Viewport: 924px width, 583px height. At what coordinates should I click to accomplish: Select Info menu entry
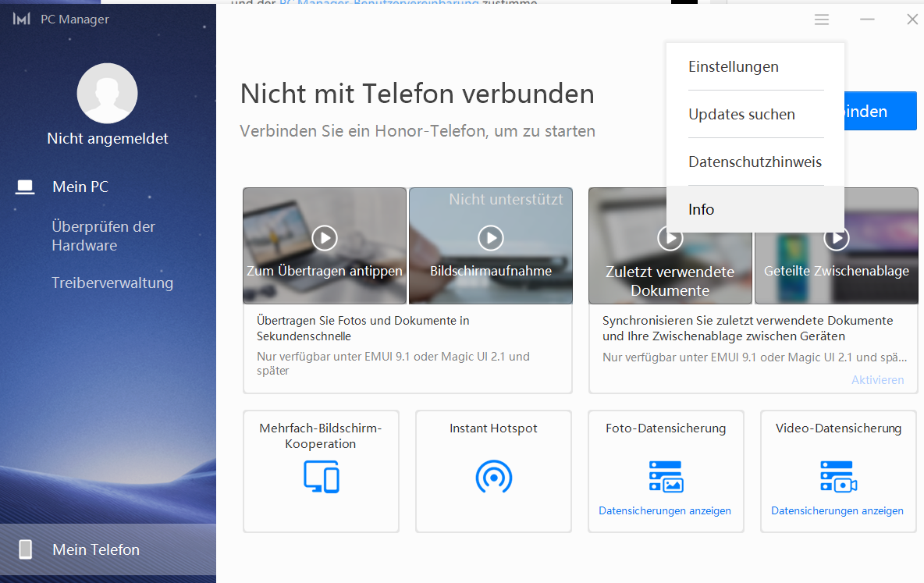click(755, 209)
